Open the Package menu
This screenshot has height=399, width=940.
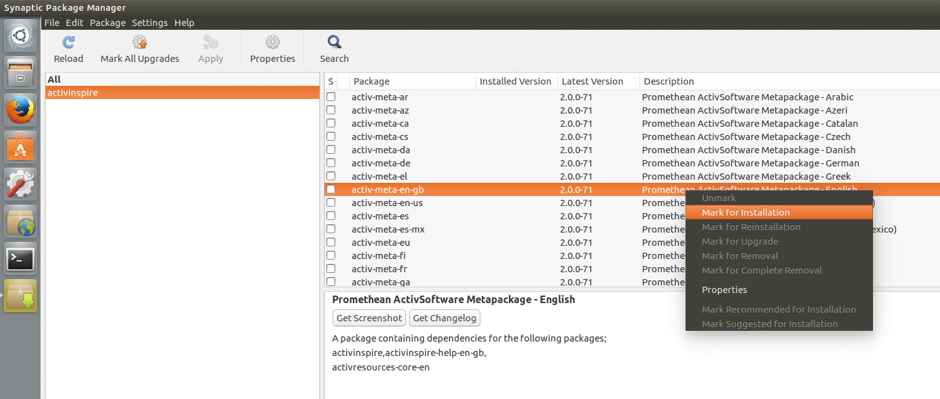pos(108,23)
